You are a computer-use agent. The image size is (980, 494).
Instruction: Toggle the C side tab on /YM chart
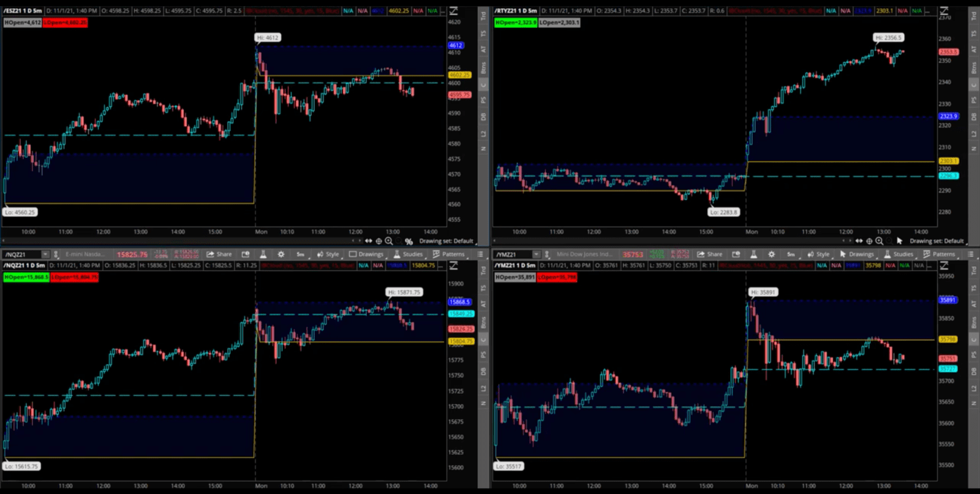coord(974,339)
